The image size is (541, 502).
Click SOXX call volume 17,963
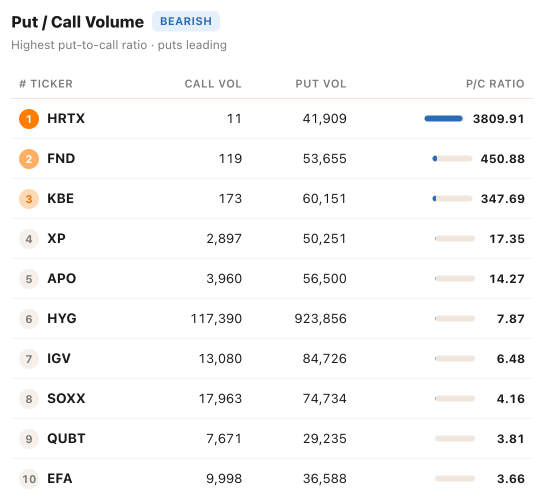pyautogui.click(x=220, y=399)
